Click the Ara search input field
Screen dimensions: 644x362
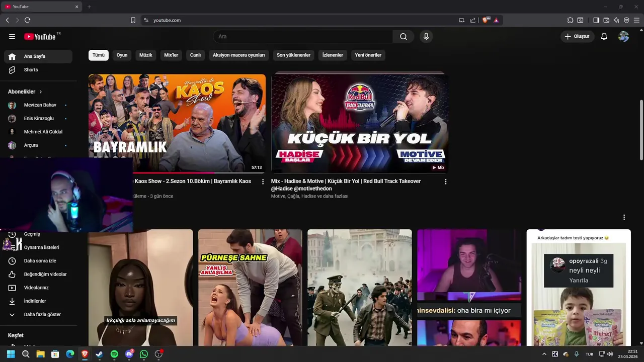pos(303,36)
